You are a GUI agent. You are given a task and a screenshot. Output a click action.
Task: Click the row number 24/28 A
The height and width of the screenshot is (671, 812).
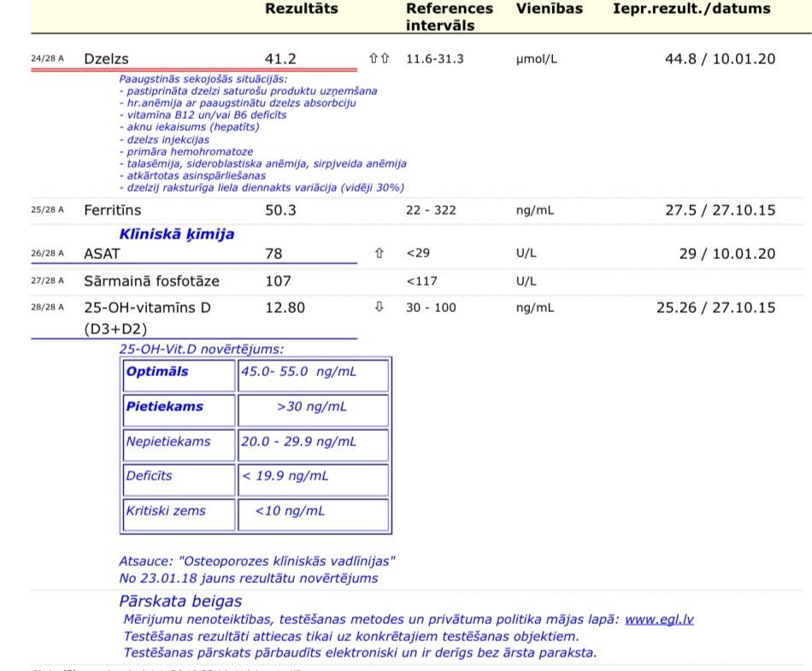tap(47, 58)
